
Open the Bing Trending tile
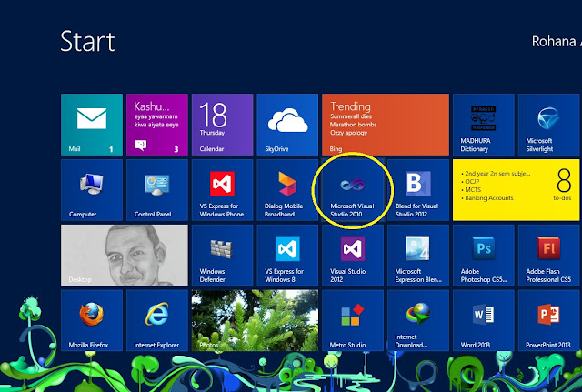click(386, 125)
